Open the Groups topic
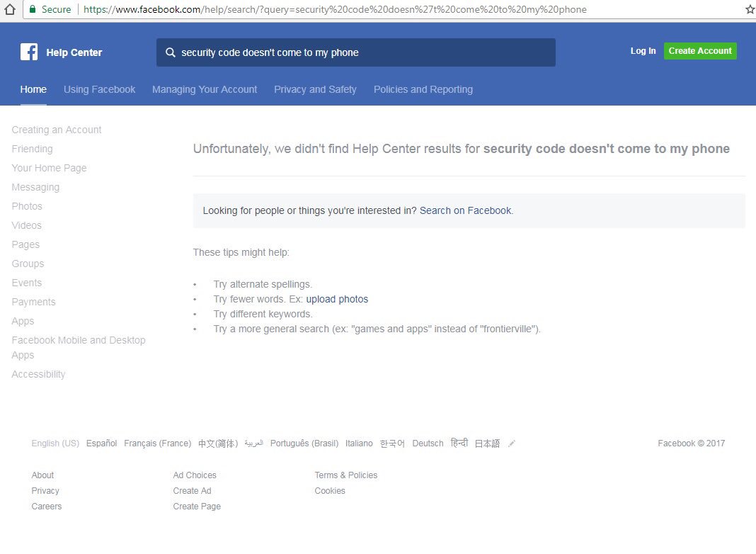 [x=28, y=264]
